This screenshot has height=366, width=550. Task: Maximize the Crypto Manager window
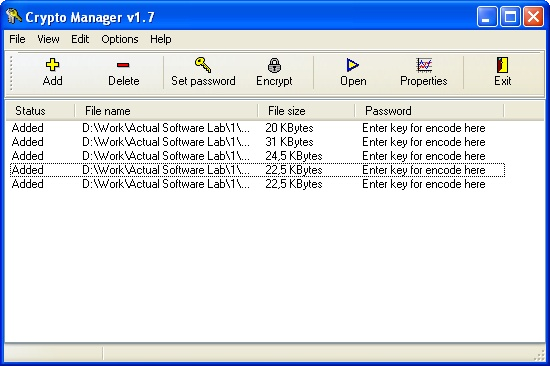[x=510, y=16]
